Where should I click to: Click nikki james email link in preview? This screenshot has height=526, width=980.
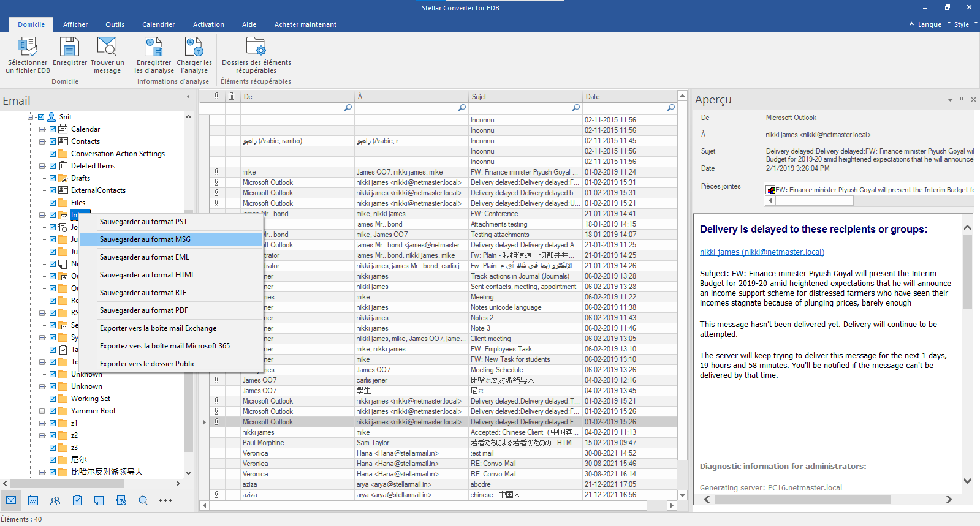coord(762,252)
